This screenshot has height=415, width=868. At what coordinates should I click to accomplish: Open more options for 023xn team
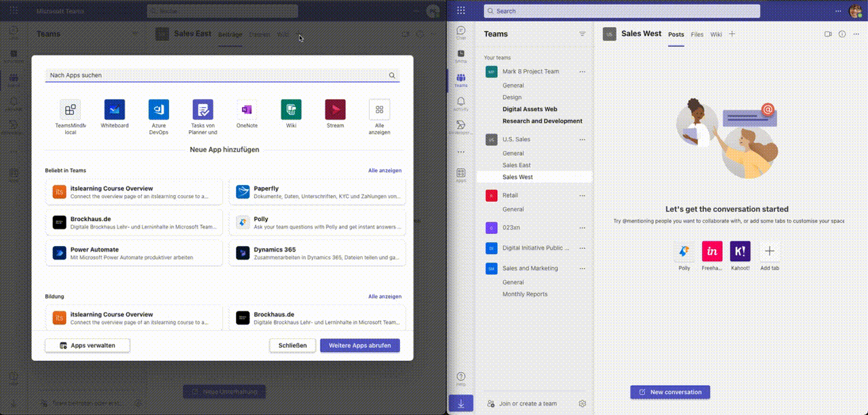582,228
